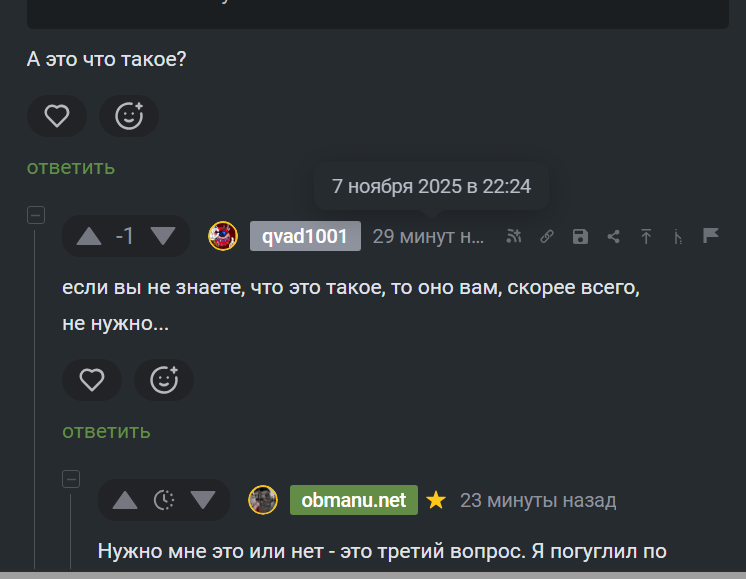Like the top comment with the heart

[x=57, y=116]
